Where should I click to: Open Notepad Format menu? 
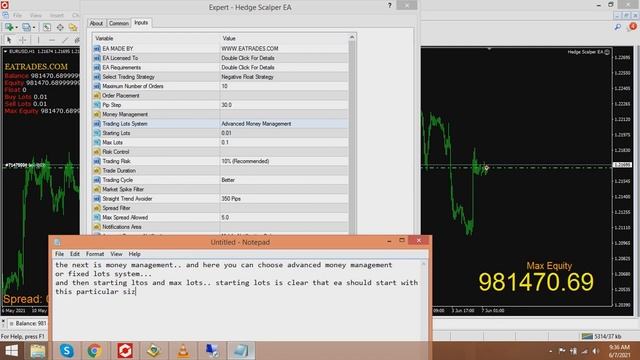[95, 254]
